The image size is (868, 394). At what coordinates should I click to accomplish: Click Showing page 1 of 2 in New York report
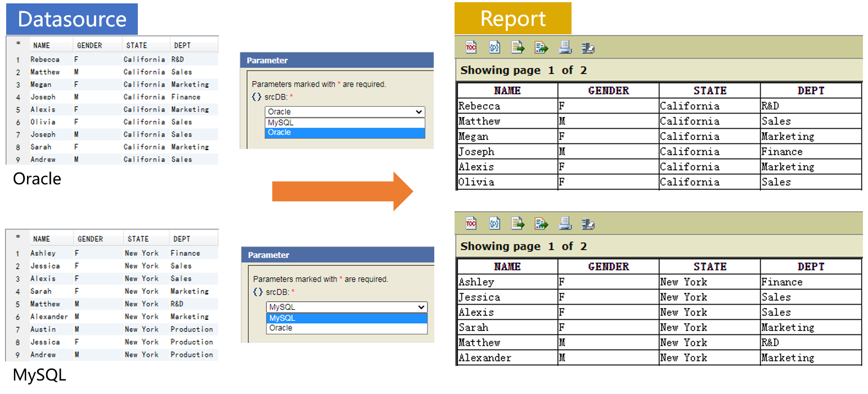(x=524, y=246)
